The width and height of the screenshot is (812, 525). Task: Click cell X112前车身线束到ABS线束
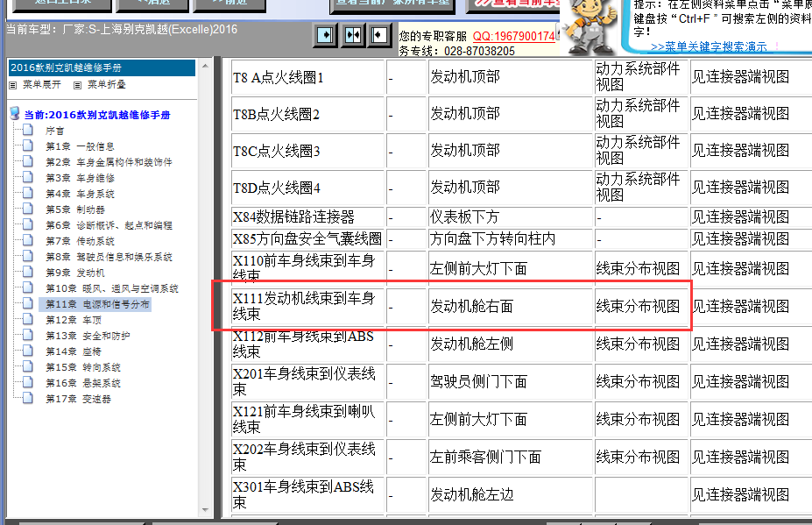[307, 344]
